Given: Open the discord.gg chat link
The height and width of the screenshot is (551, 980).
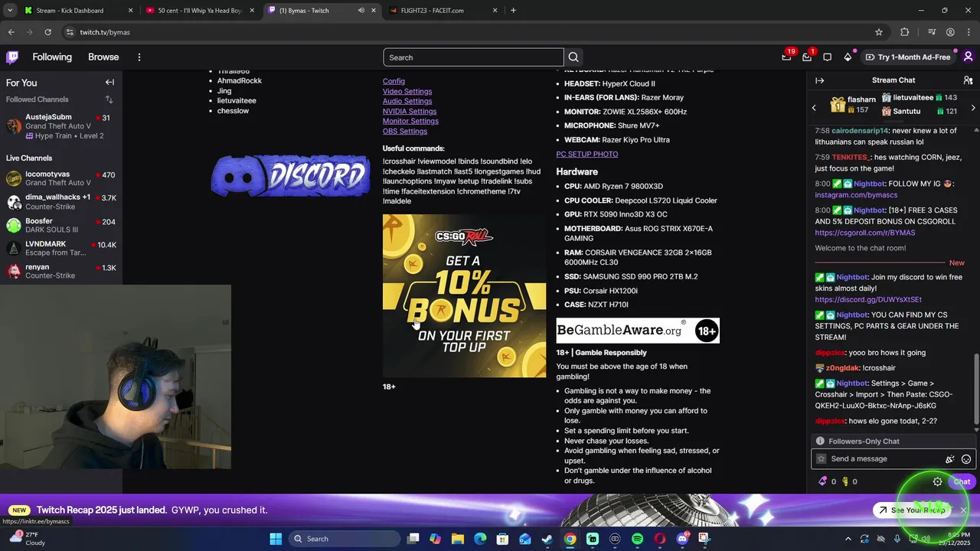Looking at the screenshot, I should tap(868, 299).
